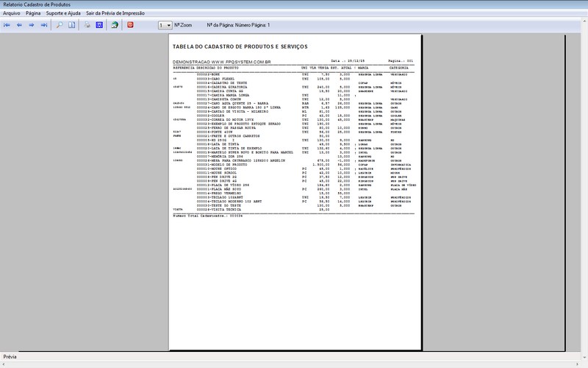The width and height of the screenshot is (588, 368).
Task: Click Sair da Prévia de Impressão
Action: tap(115, 13)
